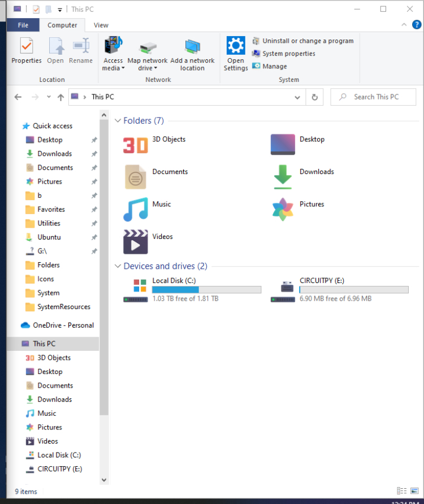Open the address bar history dropdown
This screenshot has width=424, height=504.
[297, 97]
